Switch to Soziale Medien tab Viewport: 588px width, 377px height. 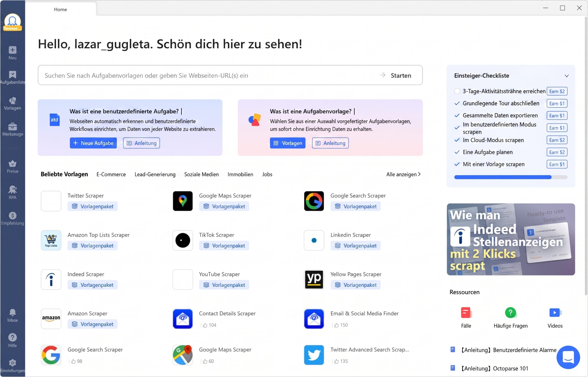[201, 174]
